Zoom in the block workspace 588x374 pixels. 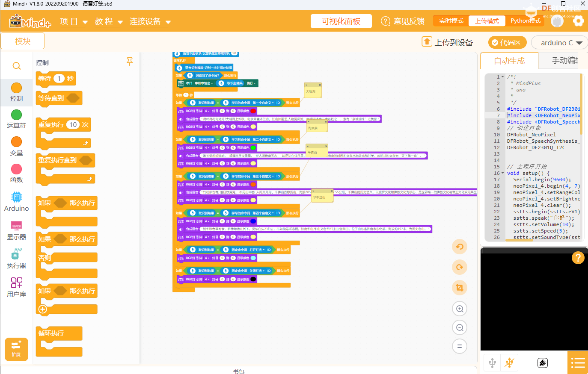460,309
